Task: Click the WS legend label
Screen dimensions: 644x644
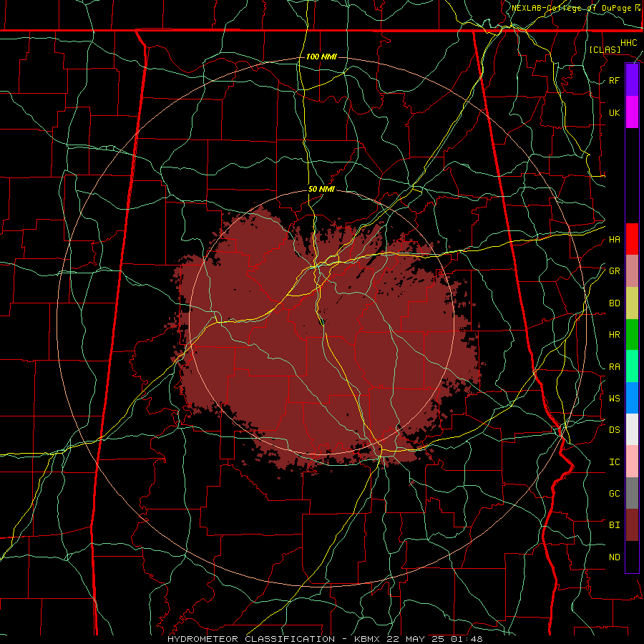Action: coord(614,399)
